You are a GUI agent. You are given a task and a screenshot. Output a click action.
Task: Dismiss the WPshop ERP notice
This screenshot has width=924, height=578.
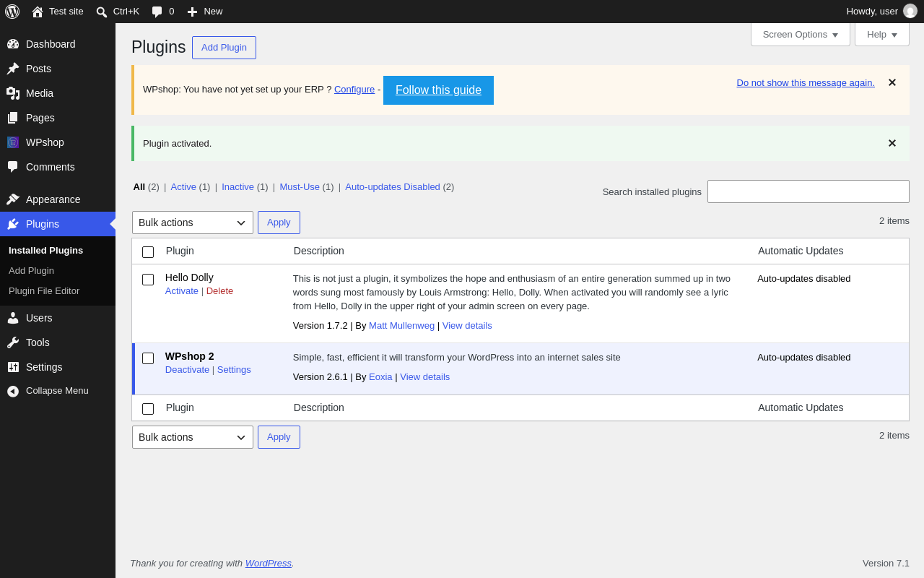[892, 83]
